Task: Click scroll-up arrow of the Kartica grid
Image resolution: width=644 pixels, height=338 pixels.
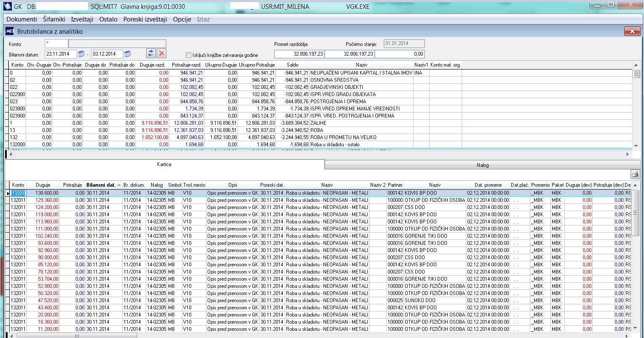Action: tap(636, 185)
